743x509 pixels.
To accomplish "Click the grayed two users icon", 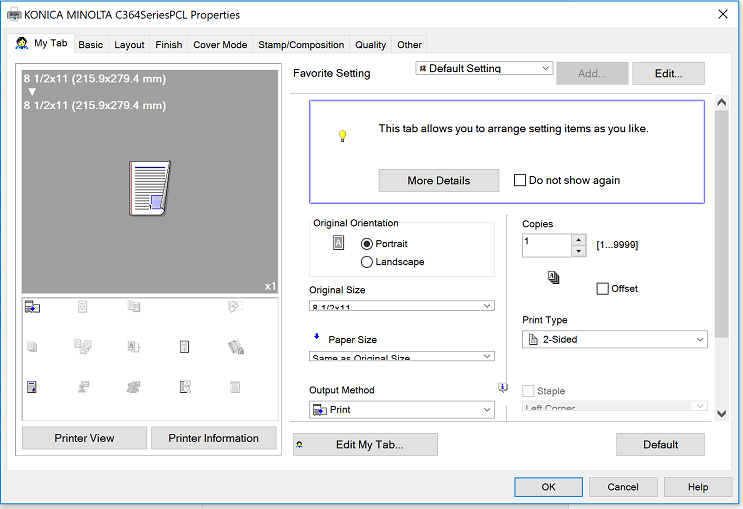I will pyautogui.click(x=134, y=387).
